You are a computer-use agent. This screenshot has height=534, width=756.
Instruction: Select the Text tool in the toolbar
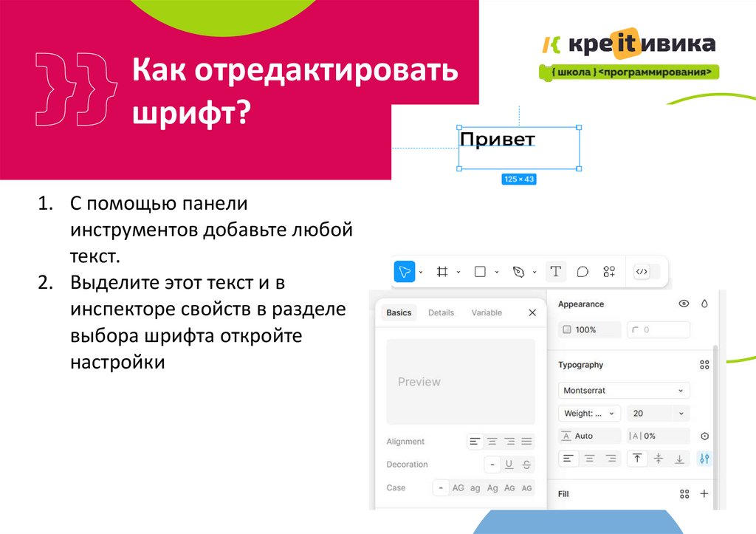(556, 272)
